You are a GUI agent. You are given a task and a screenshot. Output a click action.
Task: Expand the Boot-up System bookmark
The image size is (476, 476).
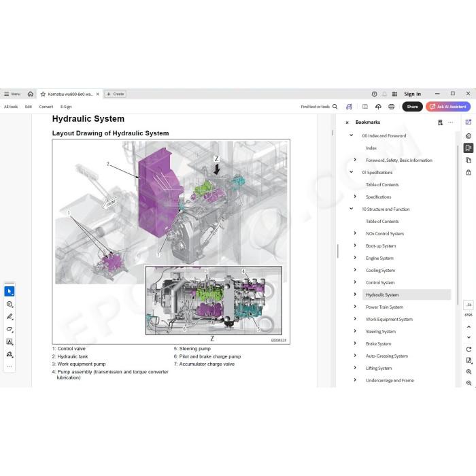tap(355, 245)
